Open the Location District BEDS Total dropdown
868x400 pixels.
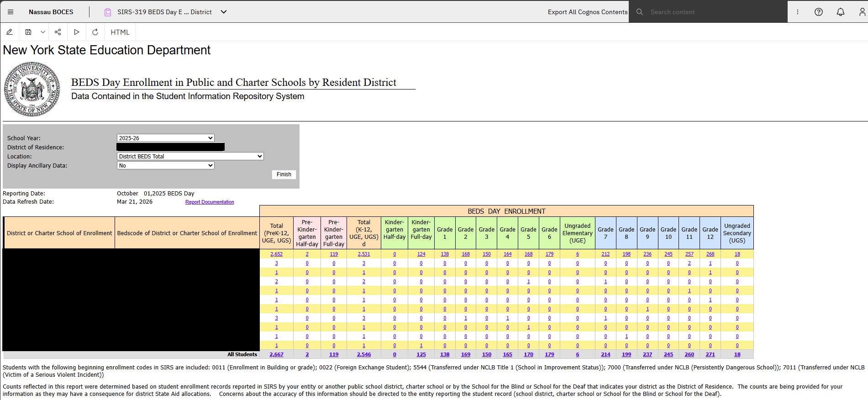point(190,156)
